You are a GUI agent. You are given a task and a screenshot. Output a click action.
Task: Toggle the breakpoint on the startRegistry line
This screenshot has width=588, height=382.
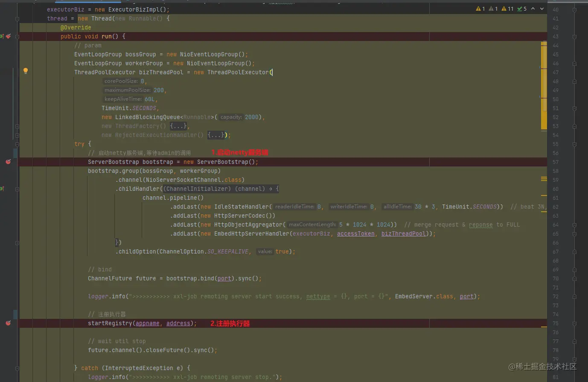point(8,323)
